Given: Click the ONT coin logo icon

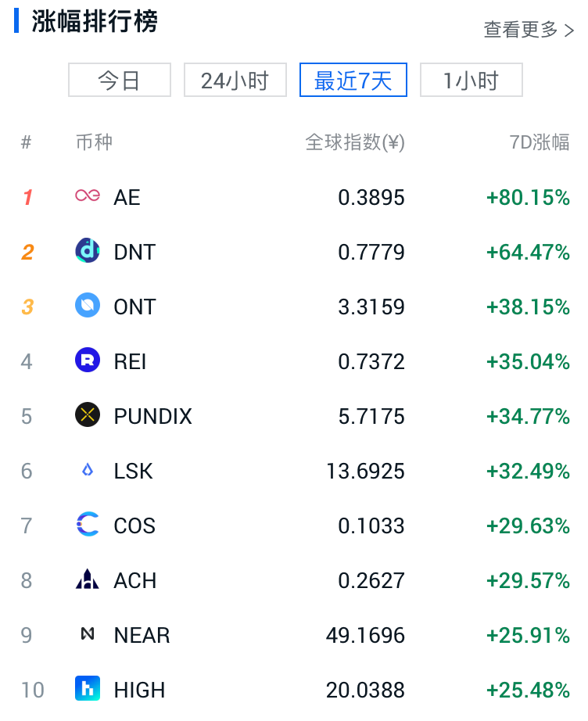Looking at the screenshot, I should coord(88,306).
